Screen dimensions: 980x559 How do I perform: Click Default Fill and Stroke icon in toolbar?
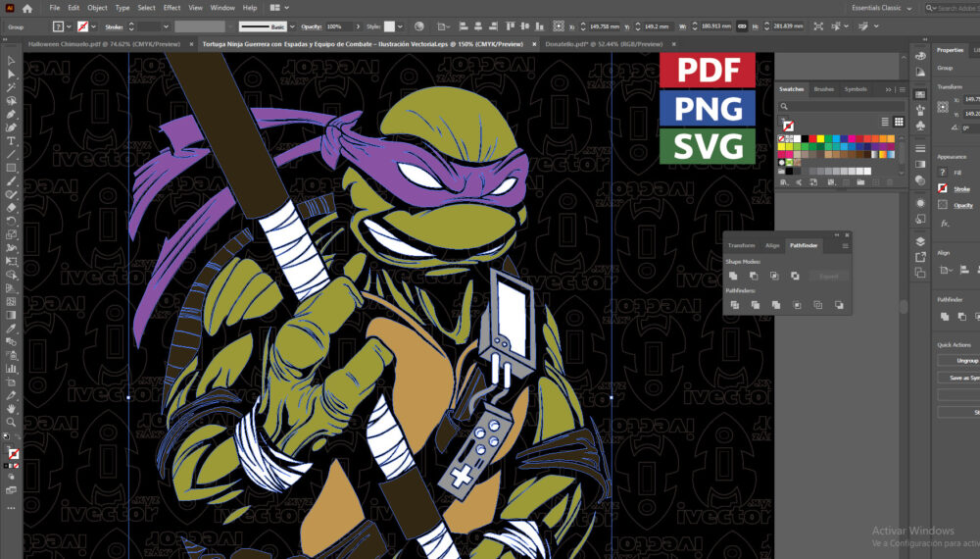click(6, 436)
